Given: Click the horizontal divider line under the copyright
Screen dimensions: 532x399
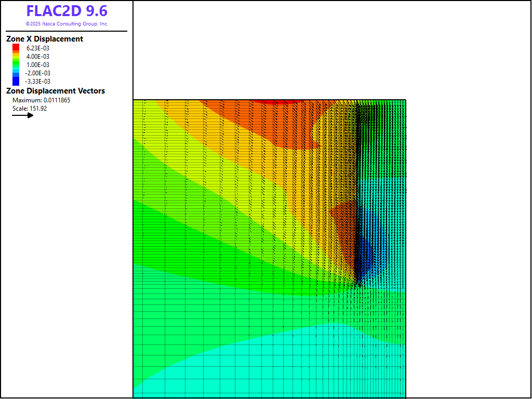Looking at the screenshot, I should (66, 31).
